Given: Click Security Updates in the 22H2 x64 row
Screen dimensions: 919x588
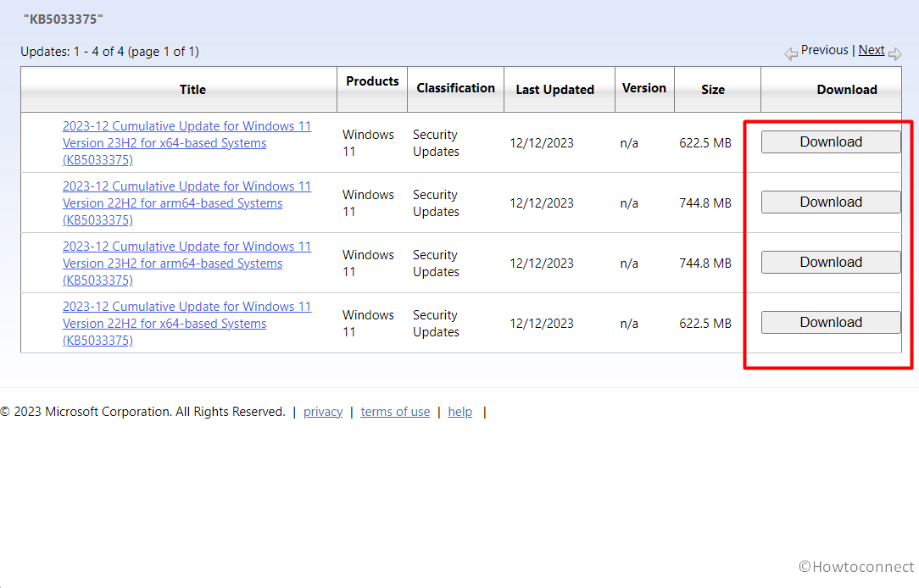Looking at the screenshot, I should (x=436, y=324).
